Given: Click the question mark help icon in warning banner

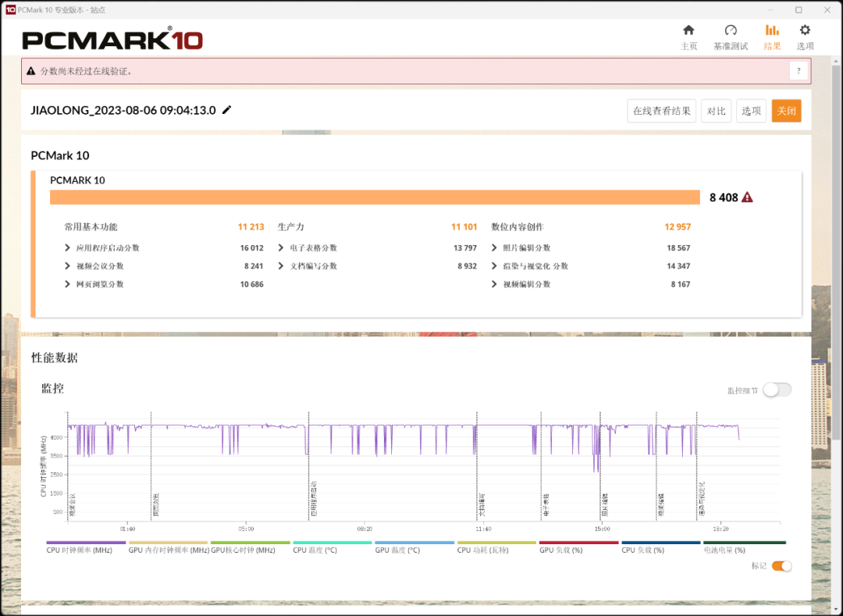Looking at the screenshot, I should (x=799, y=71).
